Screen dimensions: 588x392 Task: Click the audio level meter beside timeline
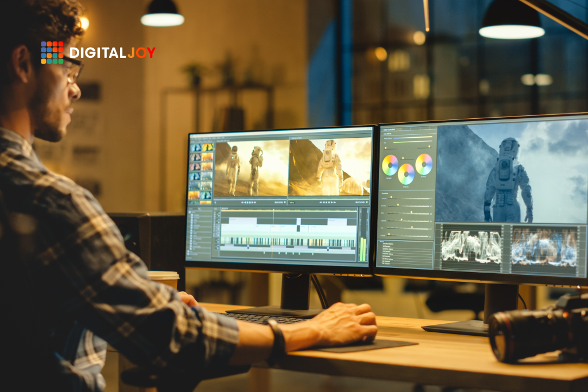[363, 235]
